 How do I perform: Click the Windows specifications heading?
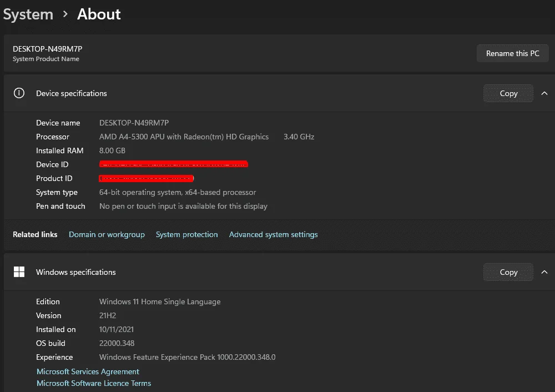coord(75,272)
